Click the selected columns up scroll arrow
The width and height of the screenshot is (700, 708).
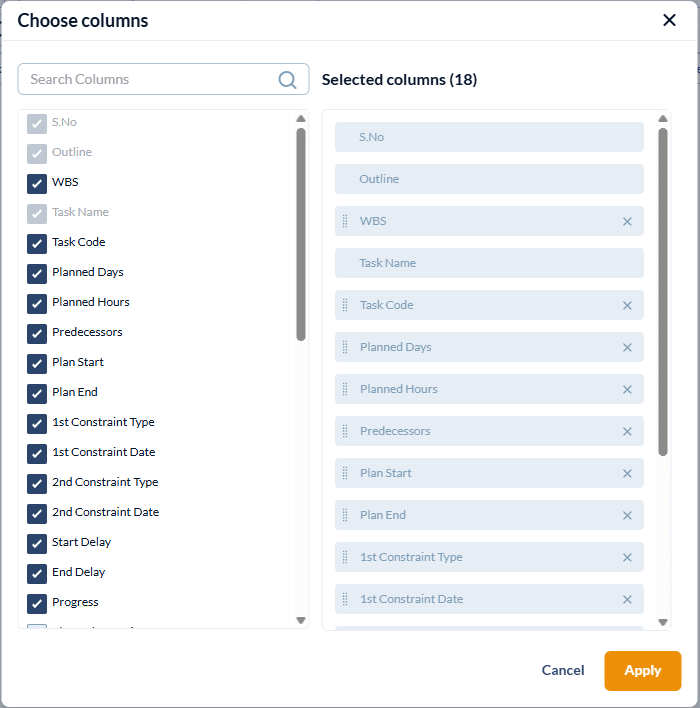click(663, 119)
